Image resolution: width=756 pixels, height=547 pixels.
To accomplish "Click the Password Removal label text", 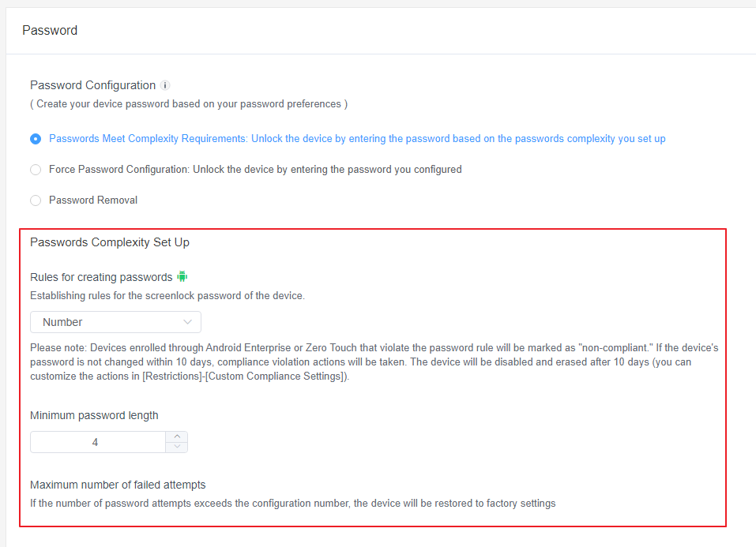I will coord(94,200).
